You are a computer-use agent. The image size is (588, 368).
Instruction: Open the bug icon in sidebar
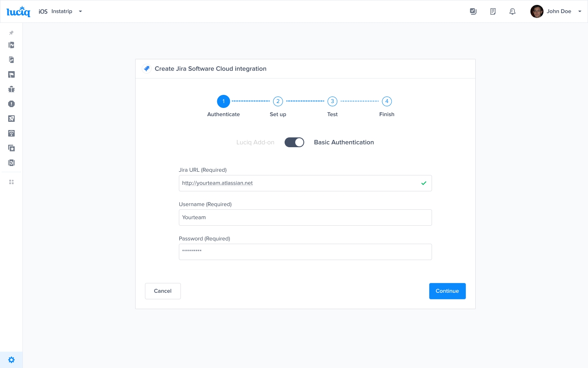point(11,89)
